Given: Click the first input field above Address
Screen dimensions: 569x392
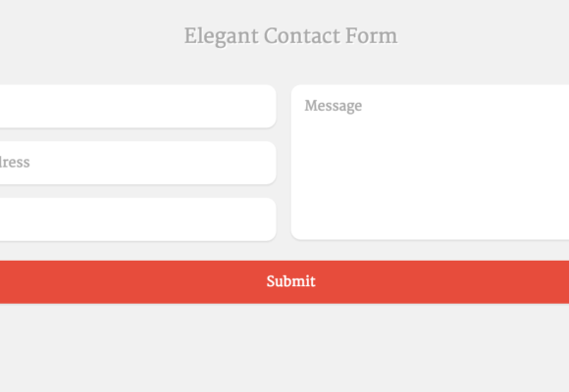Looking at the screenshot, I should [138, 106].
